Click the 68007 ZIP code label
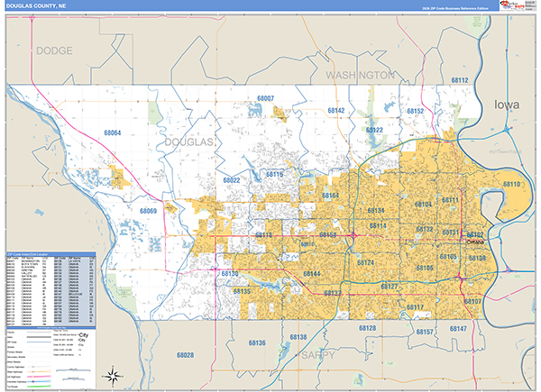This screenshot has height=392, width=541. [x=265, y=97]
